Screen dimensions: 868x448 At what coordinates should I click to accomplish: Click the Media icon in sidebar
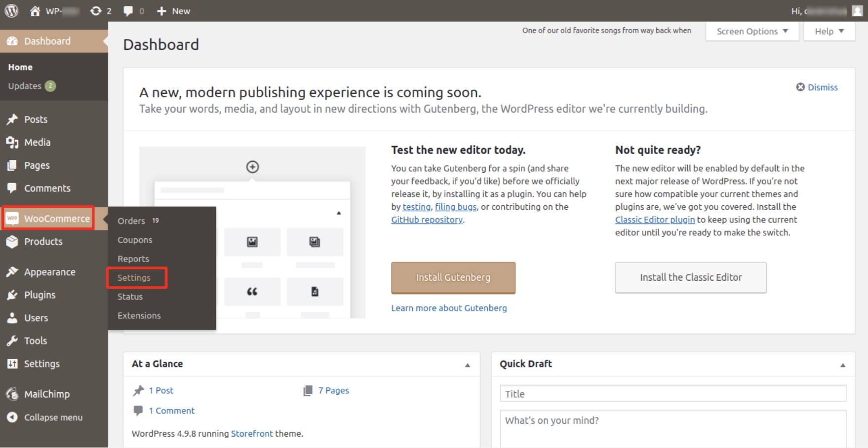pos(12,143)
